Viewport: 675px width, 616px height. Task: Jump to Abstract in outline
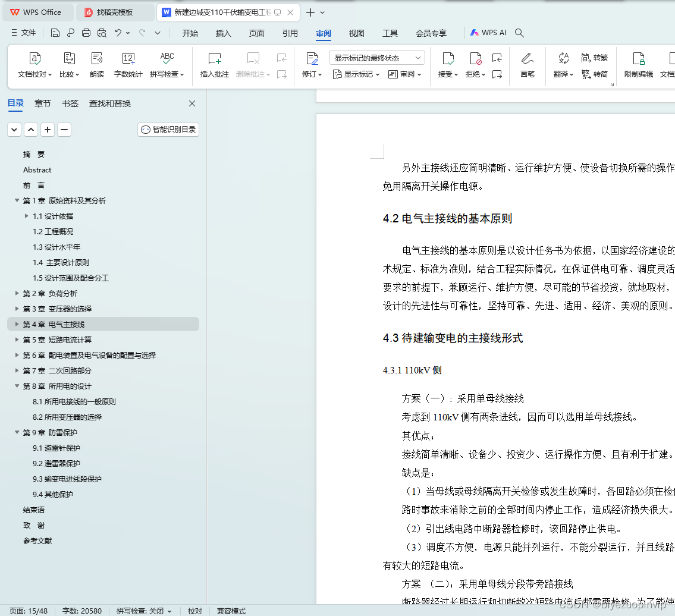click(37, 170)
